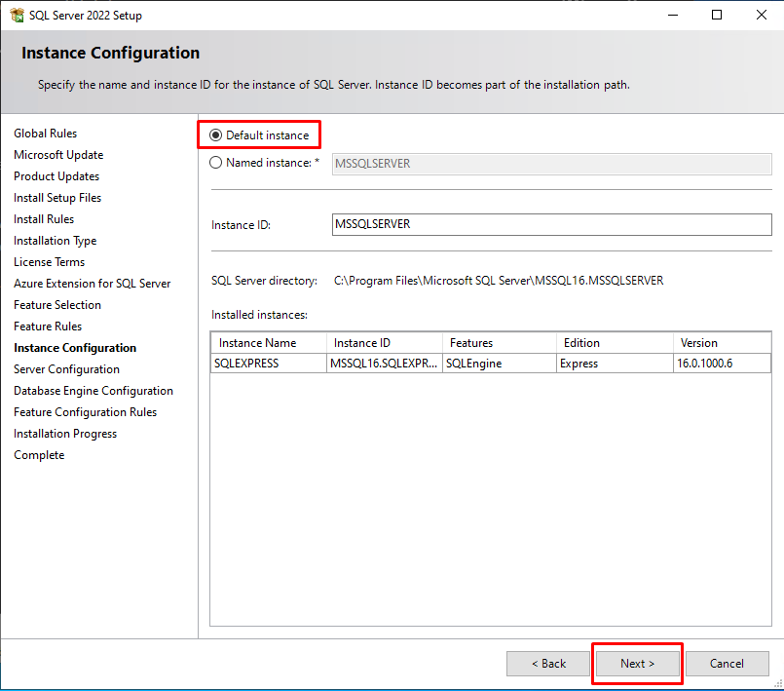Screen dimensions: 784x691
Task: Select the SQLEXPRESS row in installed instances
Action: point(268,364)
